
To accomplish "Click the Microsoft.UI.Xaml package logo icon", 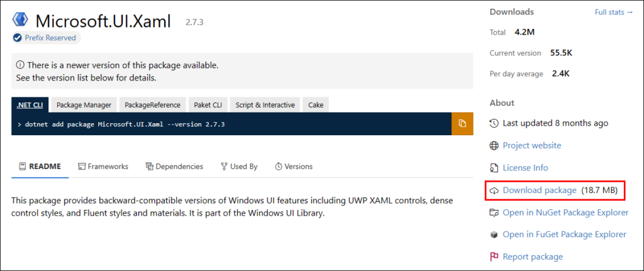I will click(20, 20).
